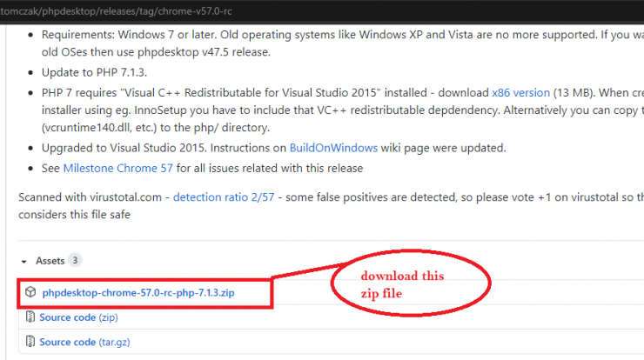Open the BuildOnWindows wiki link
Screen dimensions: 644x360
[x=333, y=148]
